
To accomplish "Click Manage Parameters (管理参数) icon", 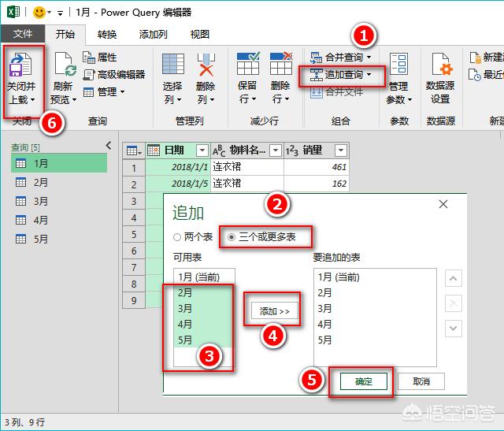I will pyautogui.click(x=398, y=64).
